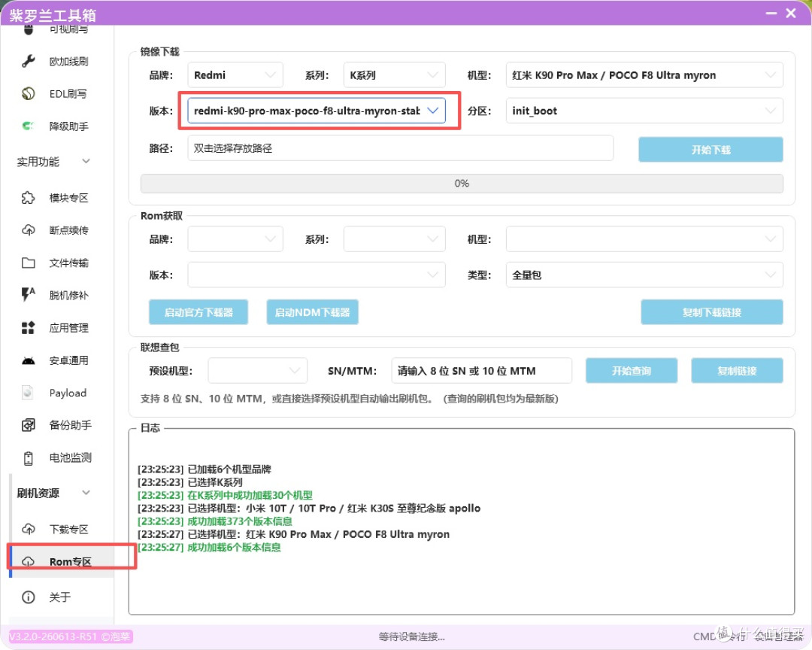Collapse the 实用功能 section
This screenshot has height=650, width=812.
click(86, 162)
